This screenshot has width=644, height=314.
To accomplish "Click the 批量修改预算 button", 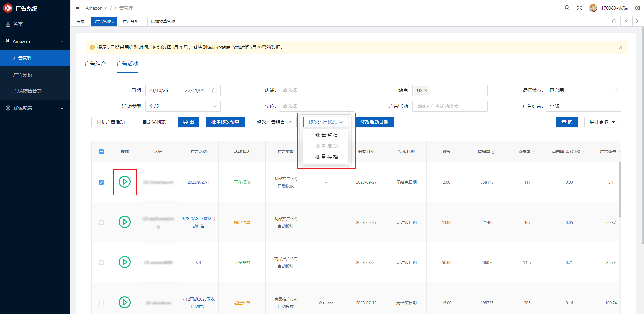I will 225,122.
